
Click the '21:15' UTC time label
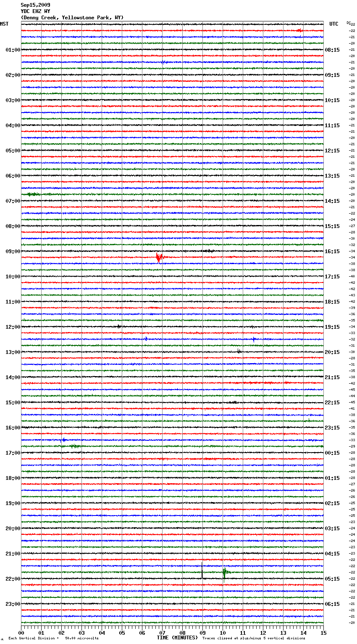point(332,377)
